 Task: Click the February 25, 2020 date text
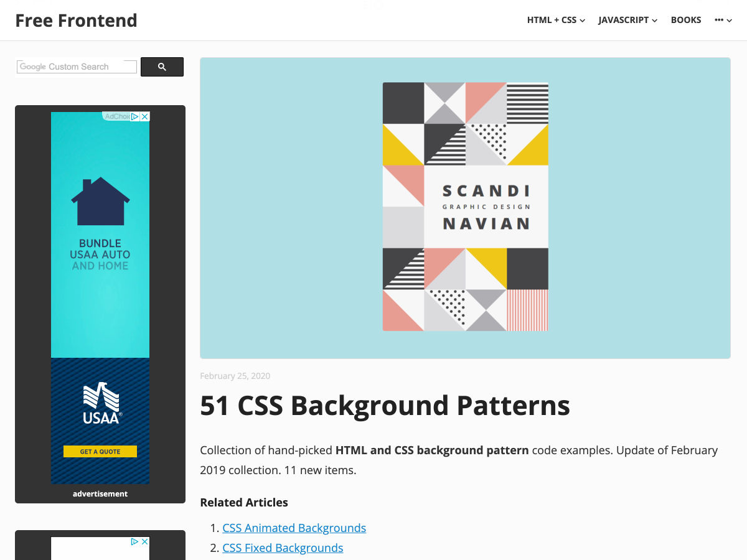coord(235,376)
